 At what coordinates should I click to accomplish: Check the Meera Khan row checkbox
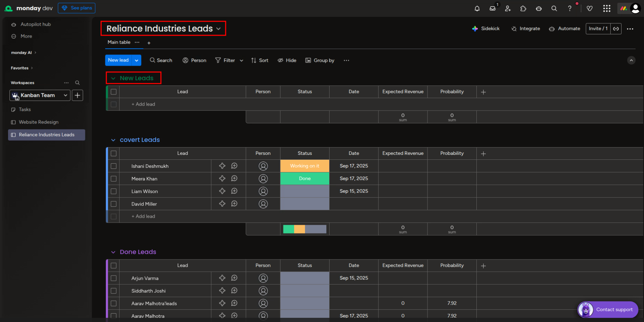[x=114, y=179]
